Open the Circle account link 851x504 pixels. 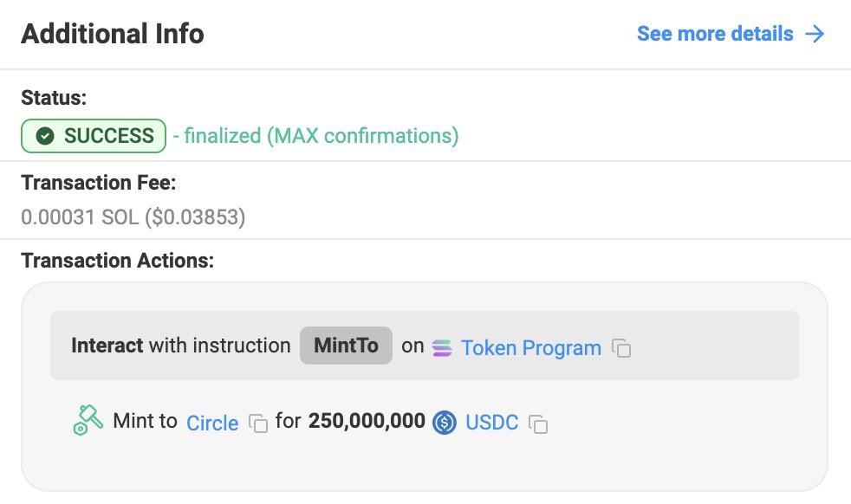pyautogui.click(x=212, y=423)
